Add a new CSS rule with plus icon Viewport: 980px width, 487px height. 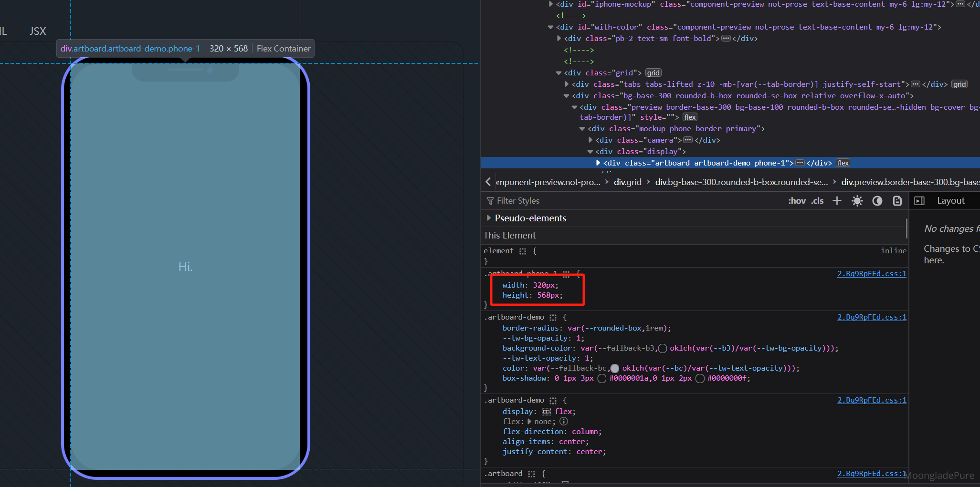(837, 201)
